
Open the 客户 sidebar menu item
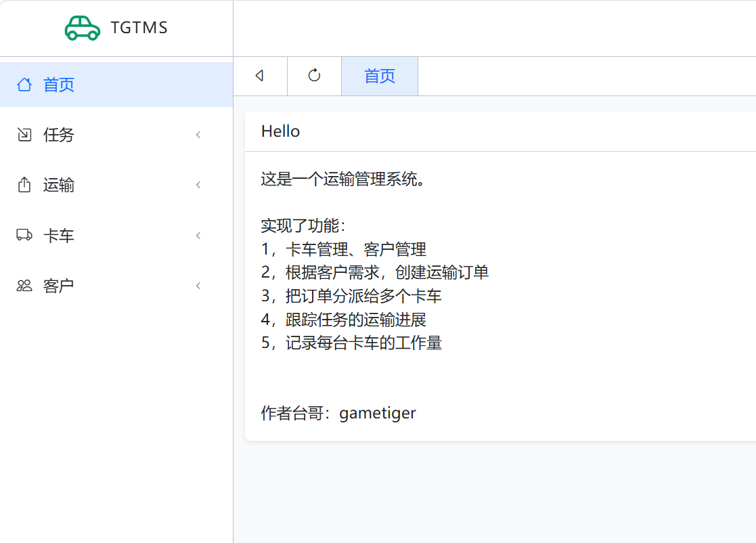116,286
